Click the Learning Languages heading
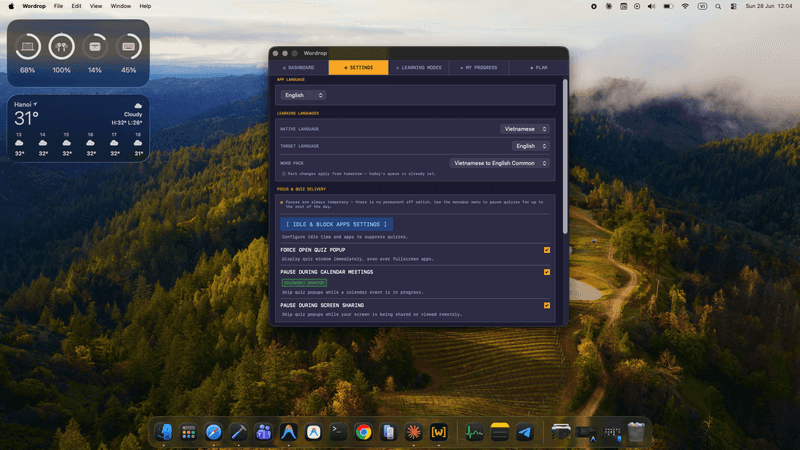The height and width of the screenshot is (450, 800). 297,113
